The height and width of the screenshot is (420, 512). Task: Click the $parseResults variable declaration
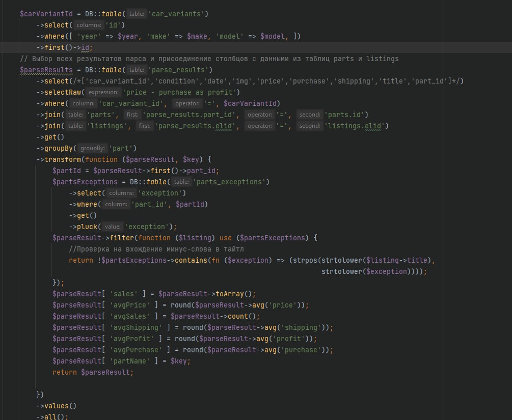[x=46, y=70]
